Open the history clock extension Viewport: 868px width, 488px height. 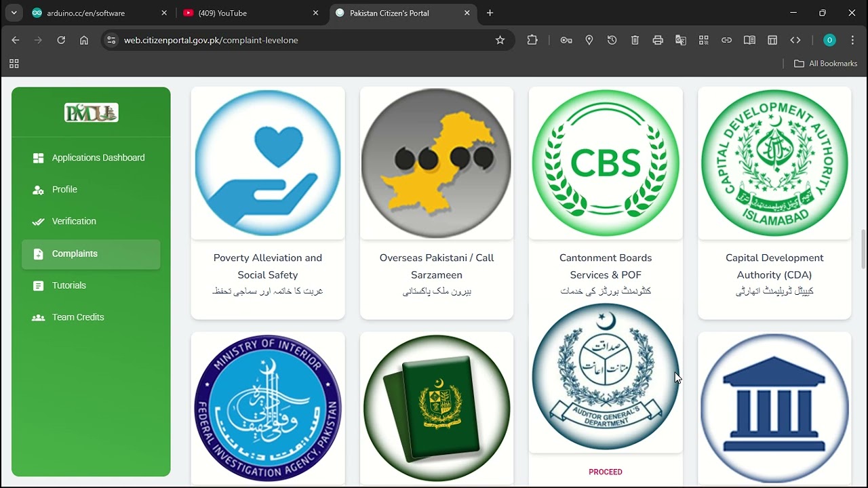pyautogui.click(x=612, y=40)
